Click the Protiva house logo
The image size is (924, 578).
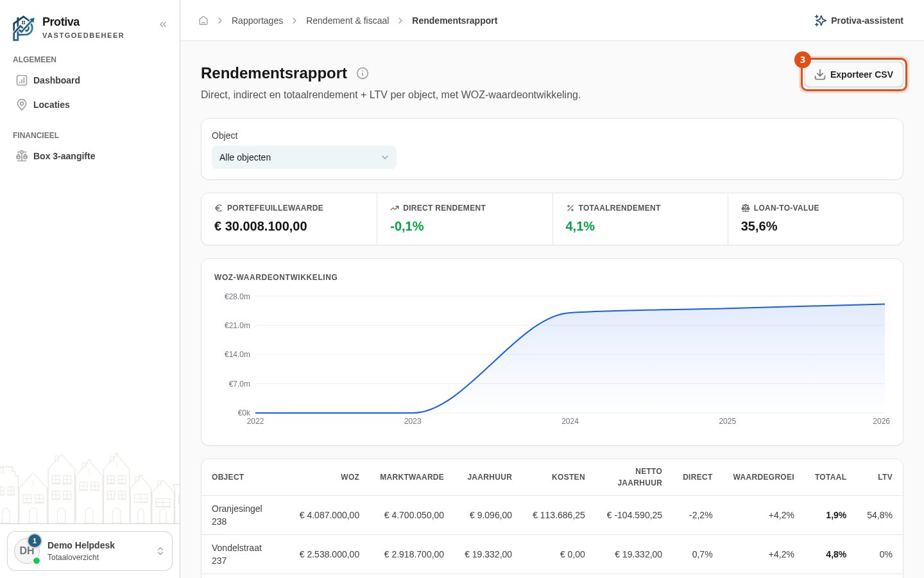coord(23,28)
